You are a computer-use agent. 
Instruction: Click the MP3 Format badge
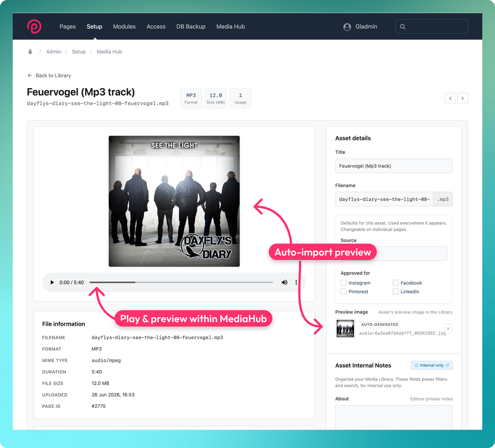click(191, 99)
